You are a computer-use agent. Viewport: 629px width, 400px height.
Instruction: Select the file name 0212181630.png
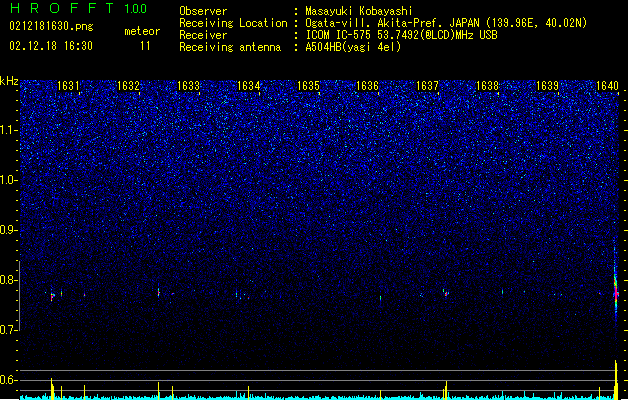click(51, 26)
